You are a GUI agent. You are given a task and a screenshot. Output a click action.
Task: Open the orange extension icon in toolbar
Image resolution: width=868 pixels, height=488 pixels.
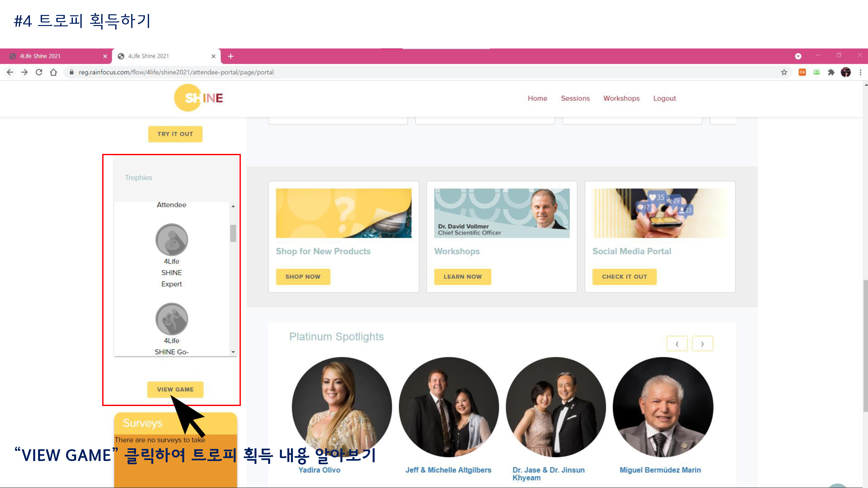click(802, 72)
